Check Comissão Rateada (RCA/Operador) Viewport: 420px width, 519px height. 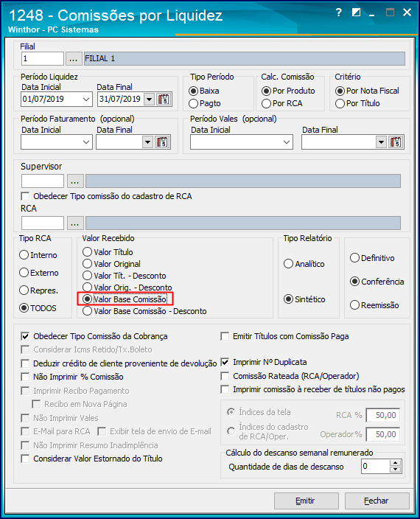(x=290, y=376)
